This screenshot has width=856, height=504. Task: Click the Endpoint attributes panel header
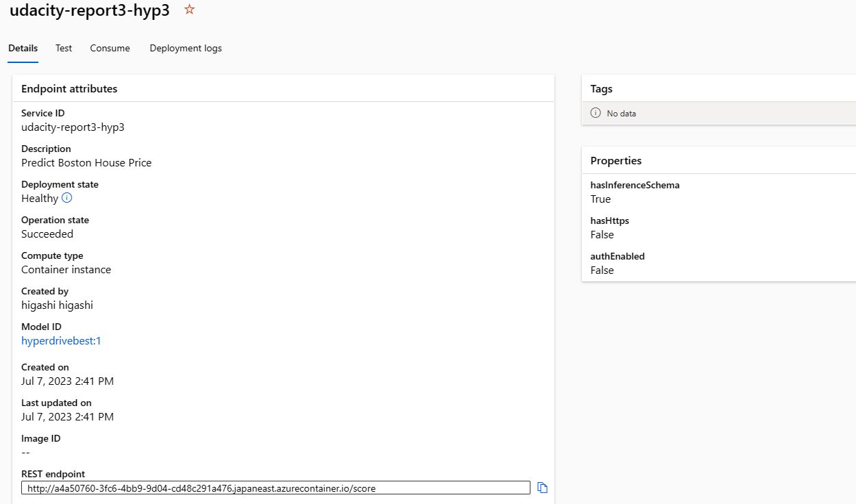[x=69, y=88]
